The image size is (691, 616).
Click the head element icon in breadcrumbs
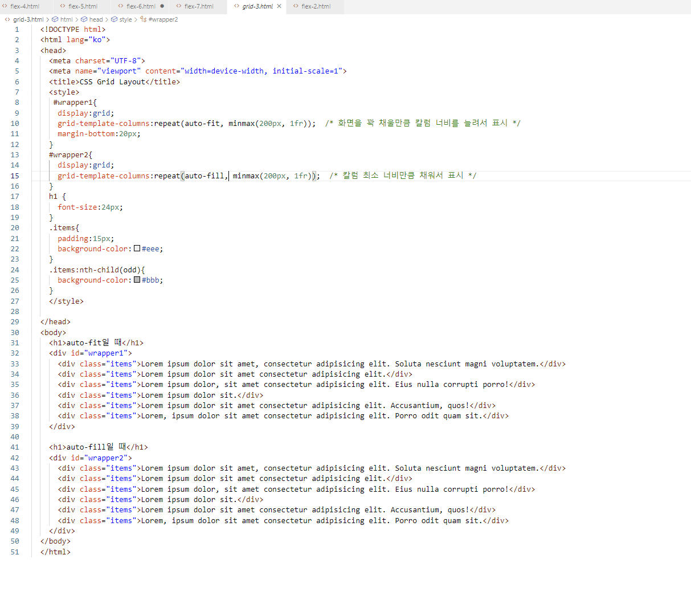(84, 19)
